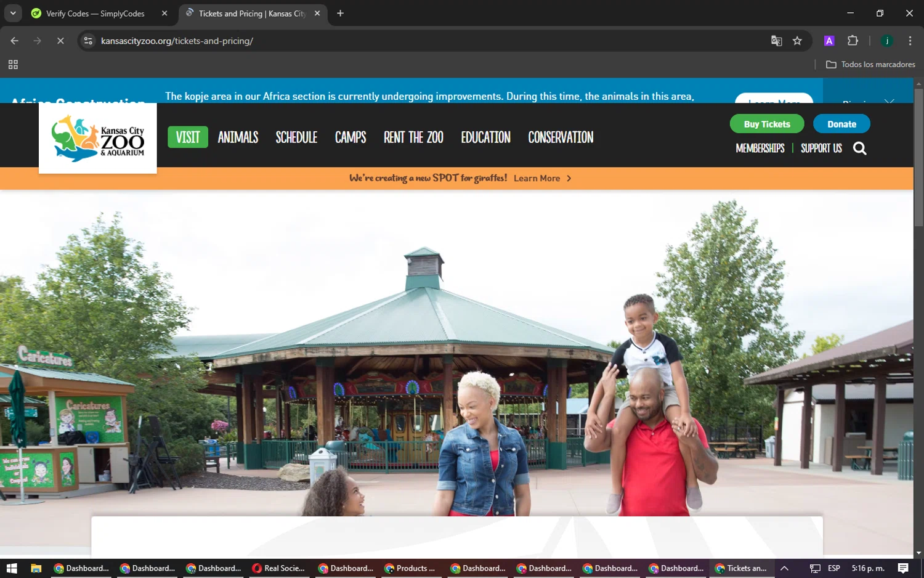The width and height of the screenshot is (924, 578).
Task: Go forward to the next page
Action: (38, 41)
